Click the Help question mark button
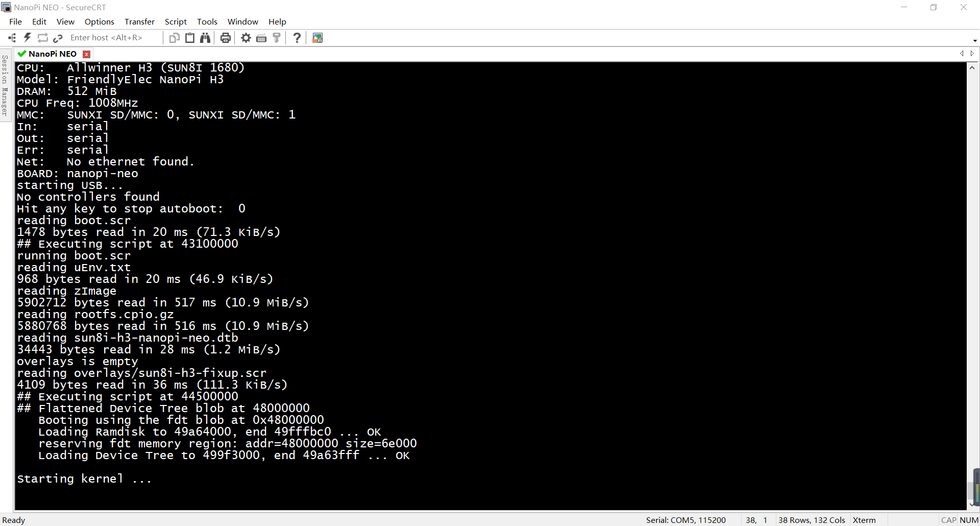Viewport: 980px width, 526px height. (x=297, y=38)
